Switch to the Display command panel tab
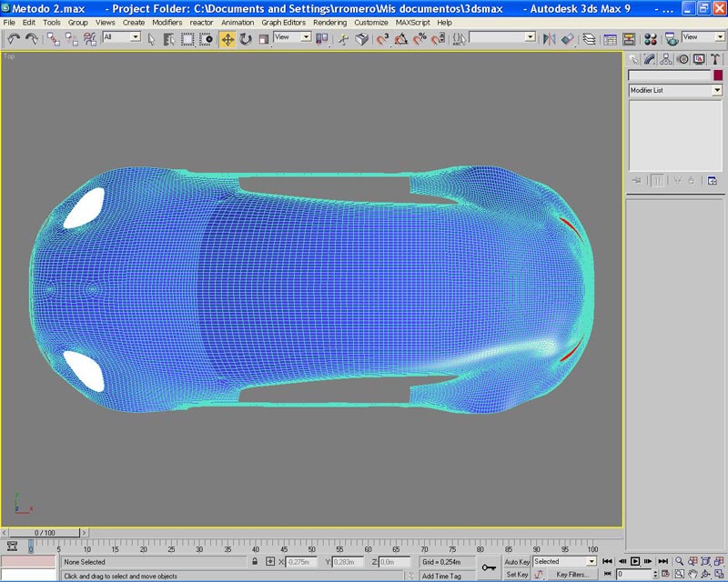Image resolution: width=728 pixels, height=582 pixels. click(x=699, y=59)
